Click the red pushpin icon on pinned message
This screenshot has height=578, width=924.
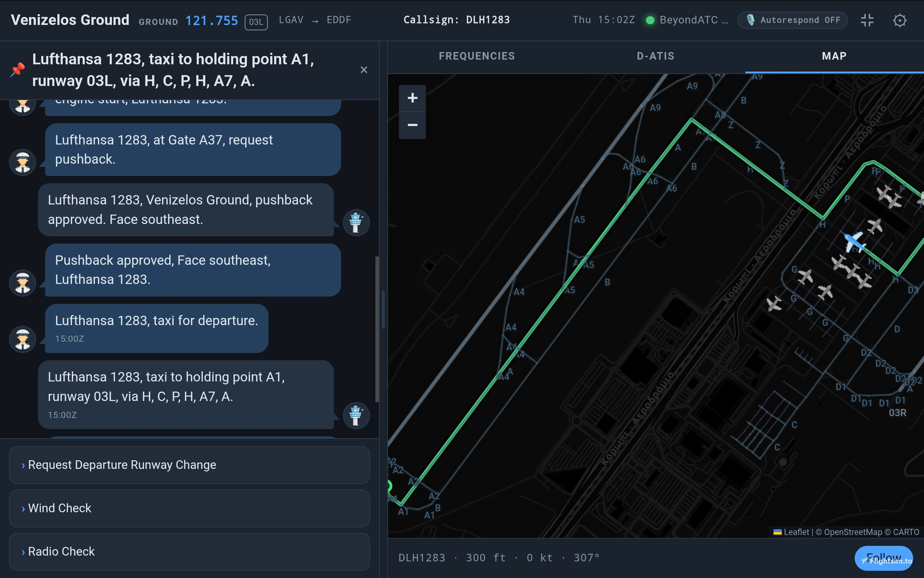click(x=17, y=70)
